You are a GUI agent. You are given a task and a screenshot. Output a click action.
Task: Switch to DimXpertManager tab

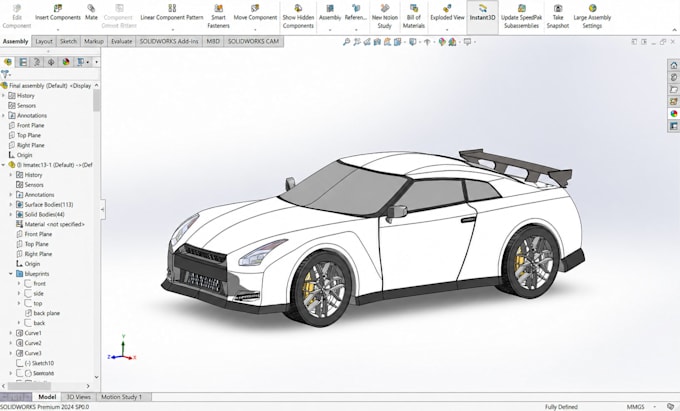[51, 62]
